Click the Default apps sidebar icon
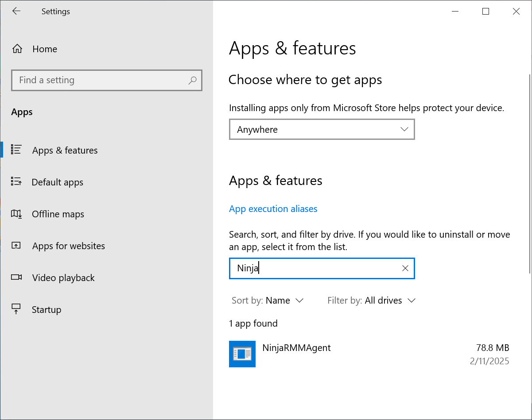Image resolution: width=532 pixels, height=420 pixels. coord(16,182)
